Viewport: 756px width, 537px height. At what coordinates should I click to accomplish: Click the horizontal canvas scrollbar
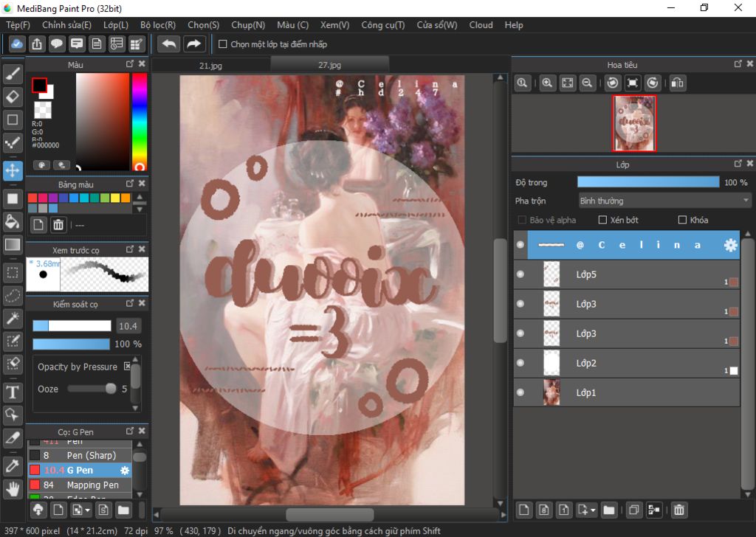(330, 514)
